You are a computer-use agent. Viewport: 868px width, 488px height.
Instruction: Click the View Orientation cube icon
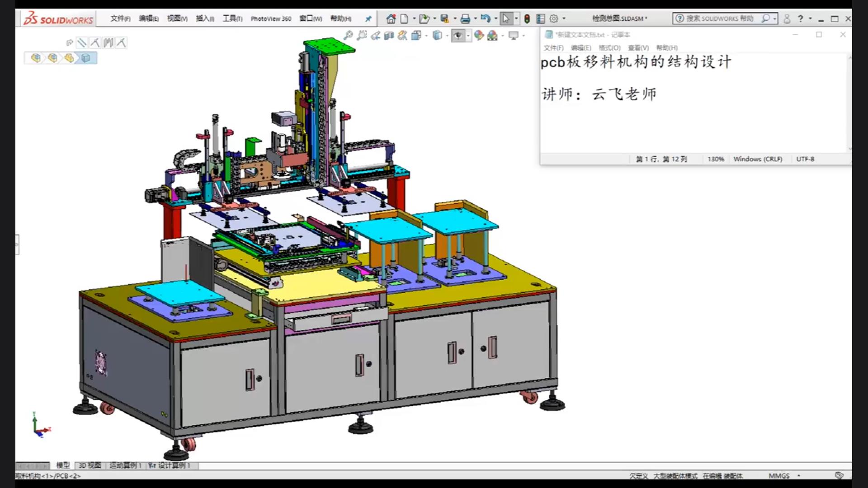coord(416,35)
